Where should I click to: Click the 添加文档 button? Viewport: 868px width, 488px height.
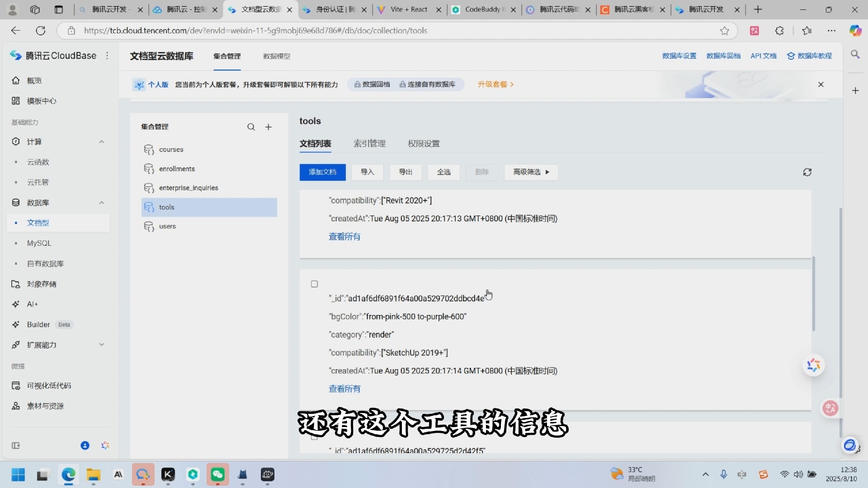tap(322, 172)
